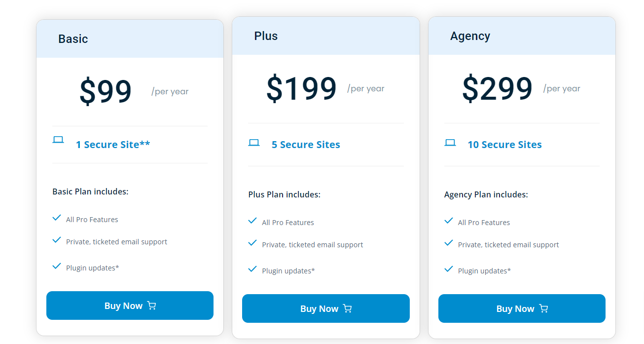Click Agency plan email support checkmark
The width and height of the screenshot is (644, 344).
tap(449, 243)
